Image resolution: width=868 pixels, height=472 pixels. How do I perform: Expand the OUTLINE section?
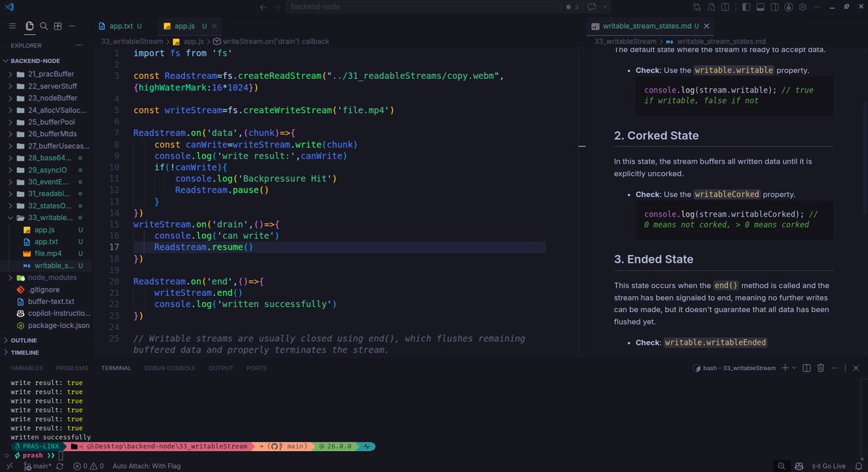point(45,340)
